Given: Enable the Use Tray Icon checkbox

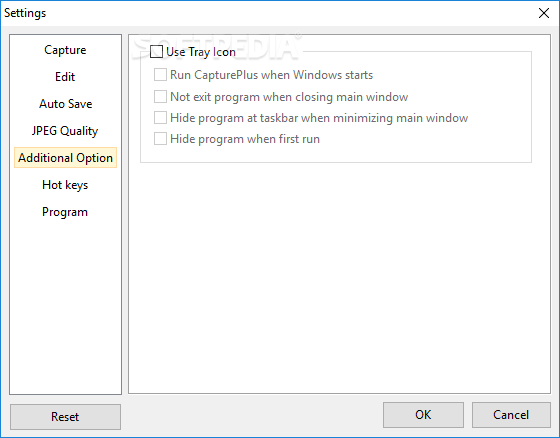Looking at the screenshot, I should tap(156, 52).
